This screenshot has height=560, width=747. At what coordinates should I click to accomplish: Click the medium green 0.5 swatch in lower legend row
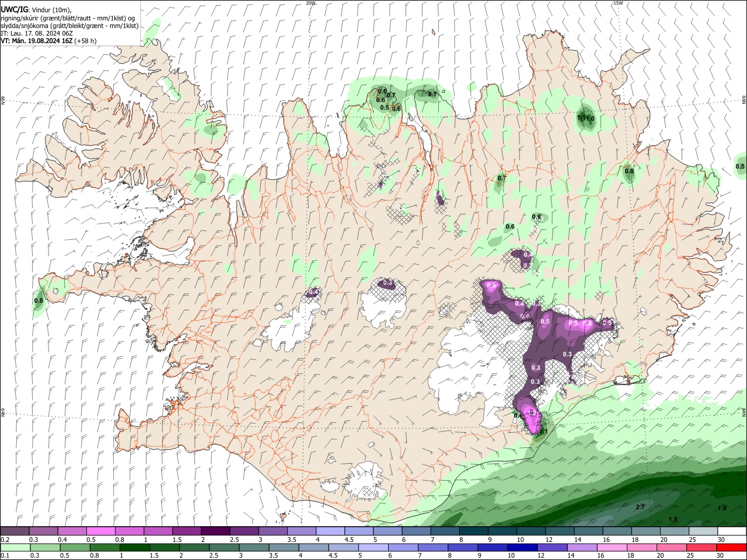pos(75,547)
